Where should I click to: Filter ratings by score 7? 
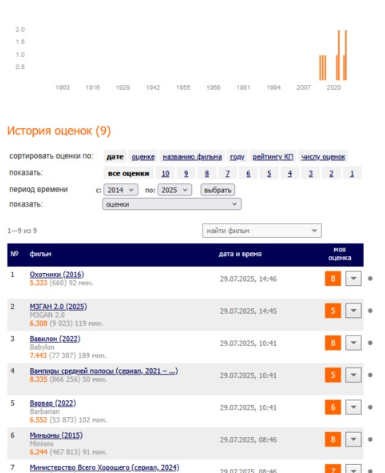[227, 173]
